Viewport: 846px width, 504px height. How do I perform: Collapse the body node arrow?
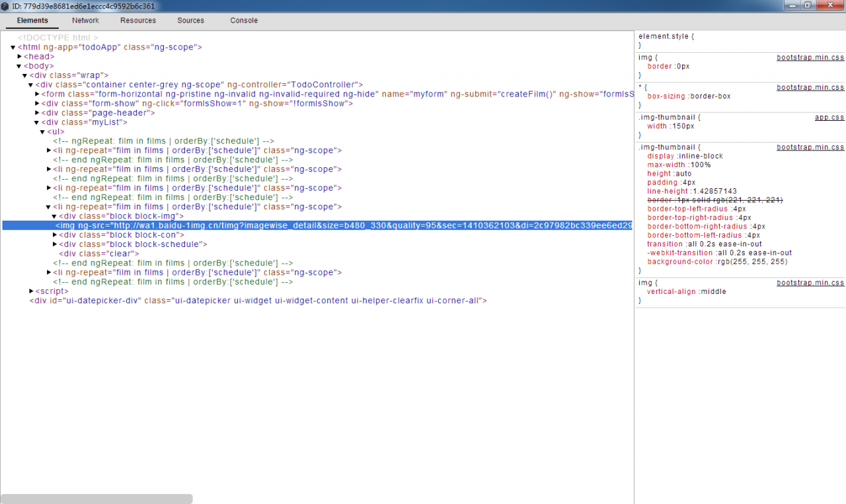pyautogui.click(x=19, y=66)
